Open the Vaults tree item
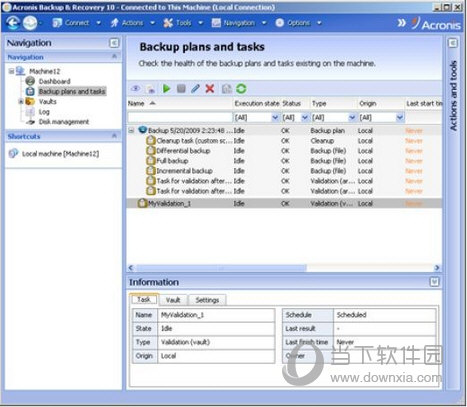467x407 pixels. click(47, 101)
